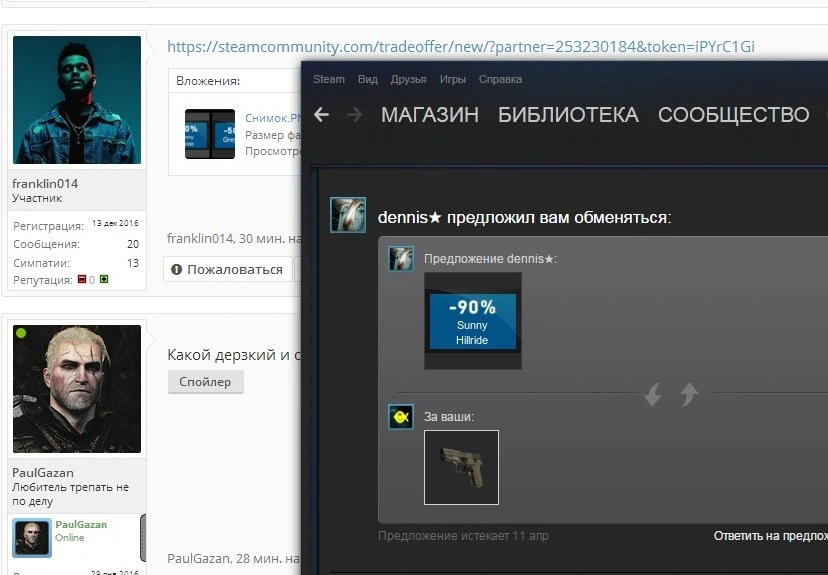Click the Вложения: attachments header

tap(208, 81)
